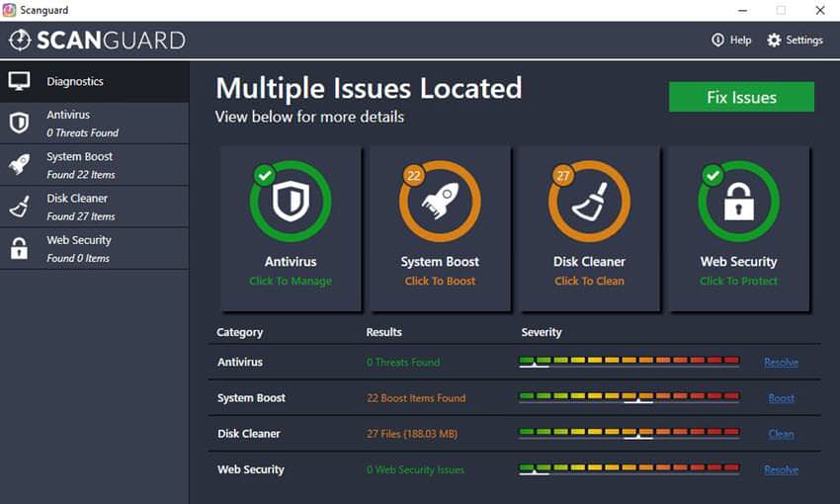840x504 pixels.
Task: Click the Antivirus row severity meter
Action: click(x=629, y=362)
